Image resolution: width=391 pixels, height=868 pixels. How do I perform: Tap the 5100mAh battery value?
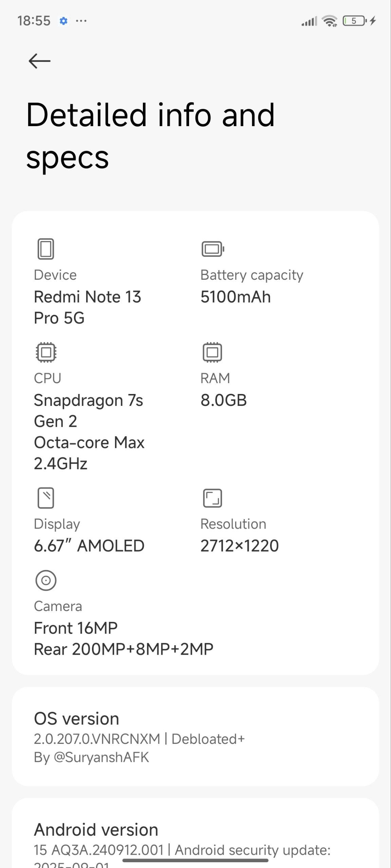tap(236, 297)
